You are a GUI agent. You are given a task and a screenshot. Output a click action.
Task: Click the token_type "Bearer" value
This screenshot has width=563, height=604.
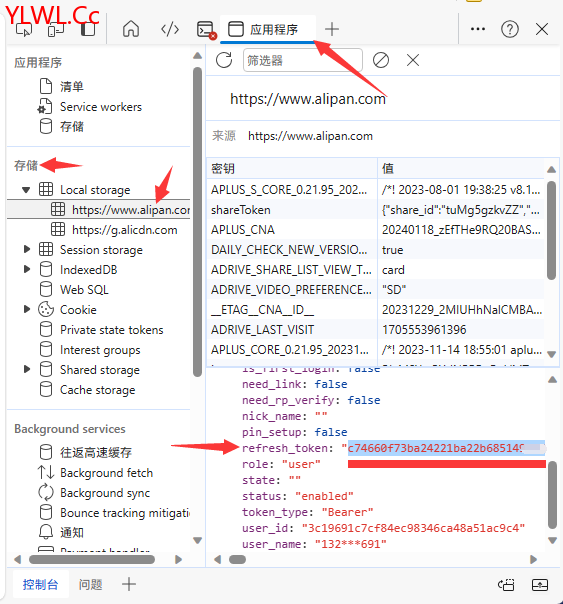[347, 512]
